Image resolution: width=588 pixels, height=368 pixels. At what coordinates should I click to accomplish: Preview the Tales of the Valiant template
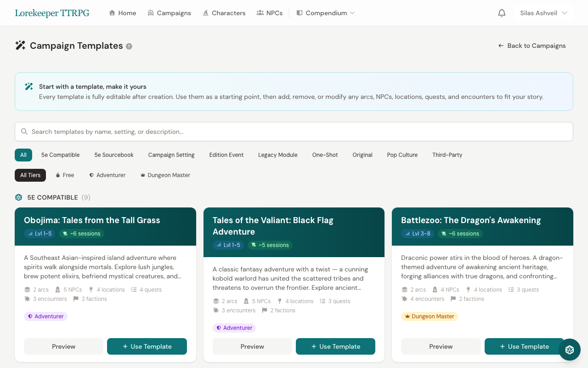coord(252,346)
